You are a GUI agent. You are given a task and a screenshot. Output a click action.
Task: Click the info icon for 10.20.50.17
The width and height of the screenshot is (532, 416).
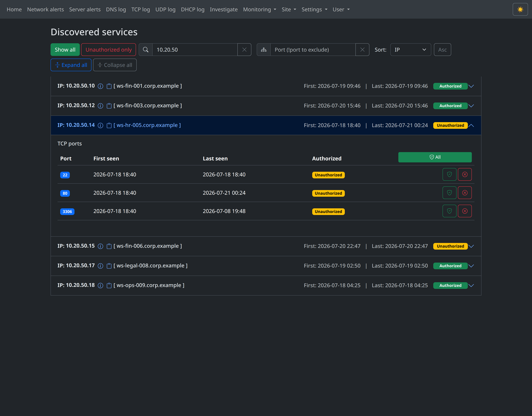(x=100, y=266)
